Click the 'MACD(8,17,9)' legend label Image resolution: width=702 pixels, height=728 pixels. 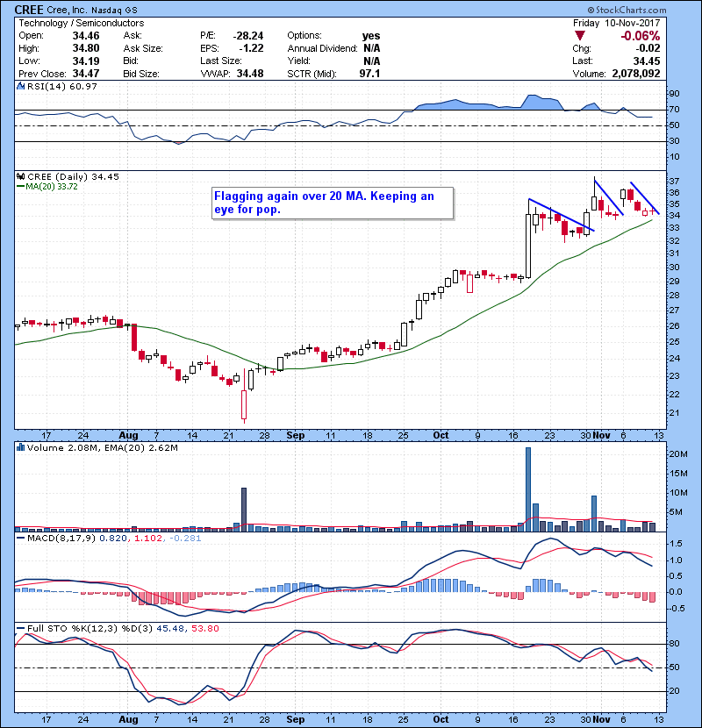pos(61,539)
